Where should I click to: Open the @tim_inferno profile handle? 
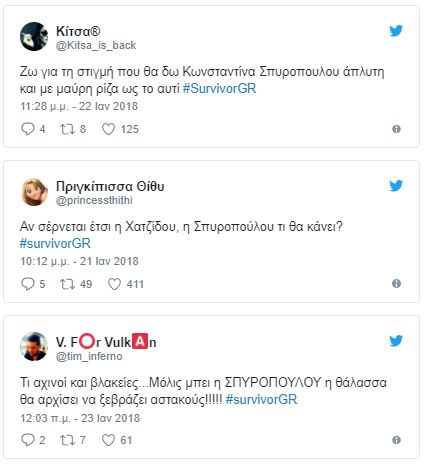[x=89, y=356]
